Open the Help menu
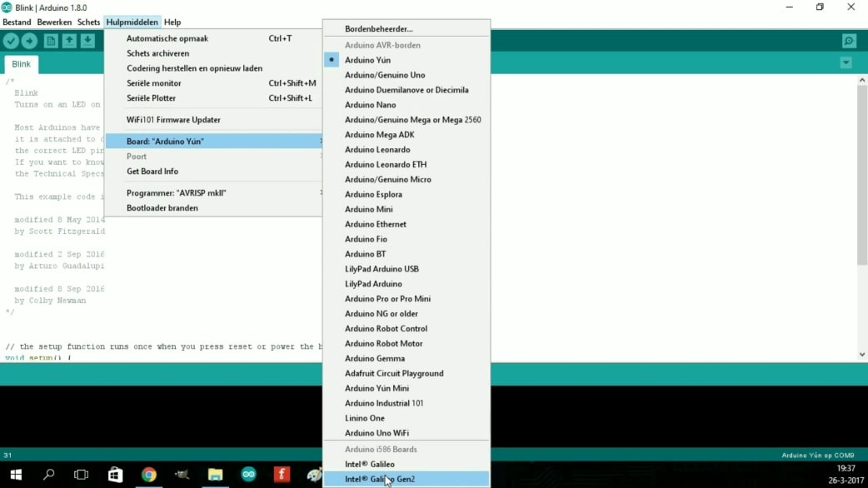The image size is (868, 488). [x=172, y=22]
